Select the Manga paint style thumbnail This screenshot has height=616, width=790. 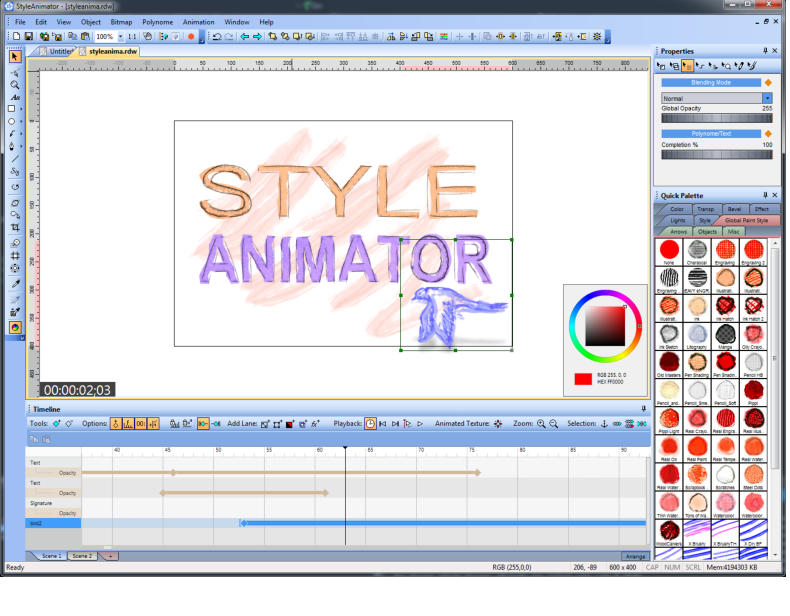[726, 336]
